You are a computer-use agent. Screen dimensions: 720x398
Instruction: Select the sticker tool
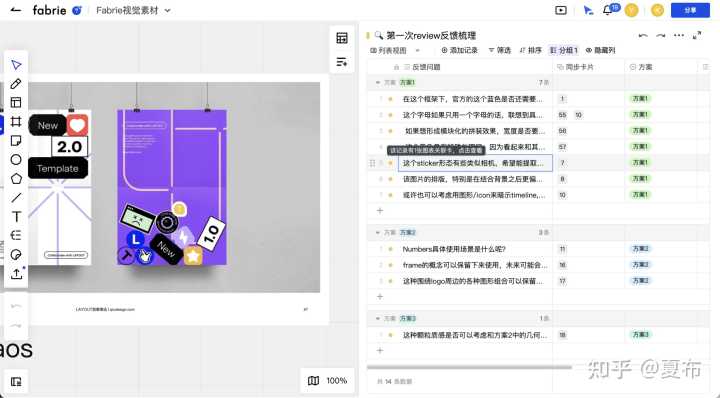16,254
